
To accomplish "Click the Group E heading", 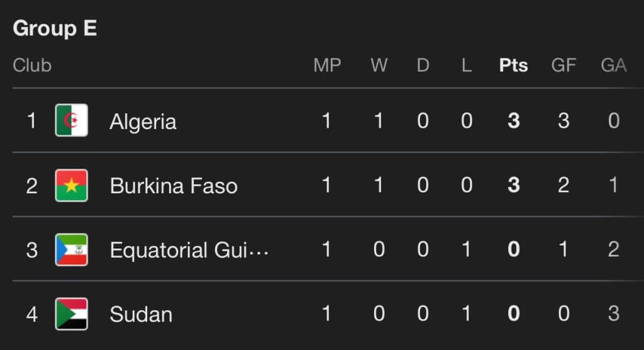I will tap(55, 28).
